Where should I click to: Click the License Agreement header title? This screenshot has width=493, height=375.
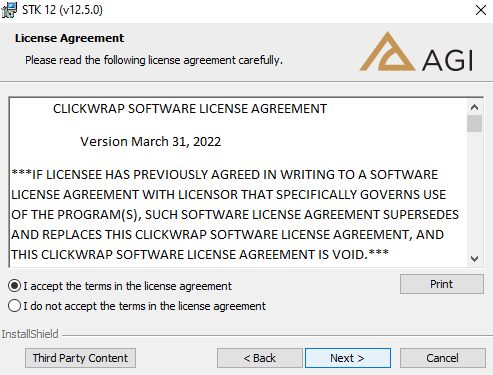click(x=69, y=38)
